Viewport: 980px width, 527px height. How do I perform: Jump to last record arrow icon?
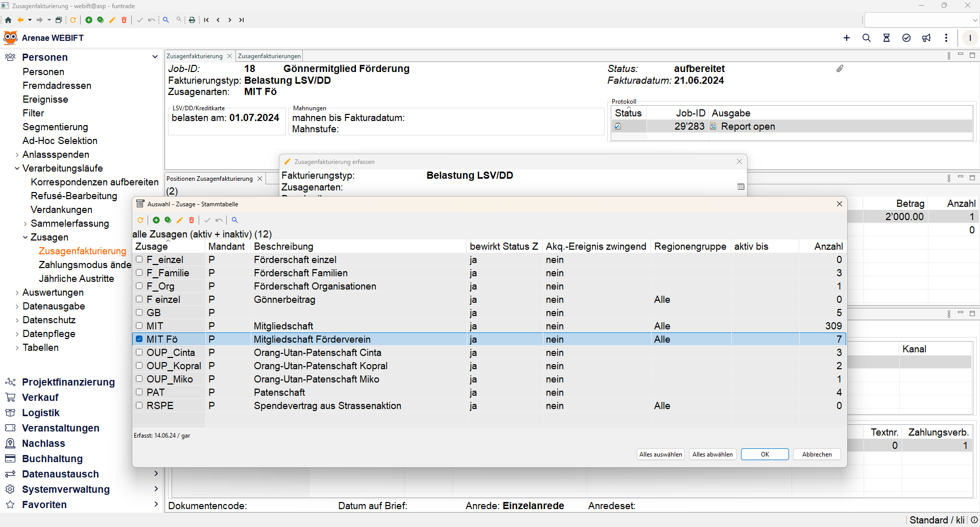[x=242, y=20]
